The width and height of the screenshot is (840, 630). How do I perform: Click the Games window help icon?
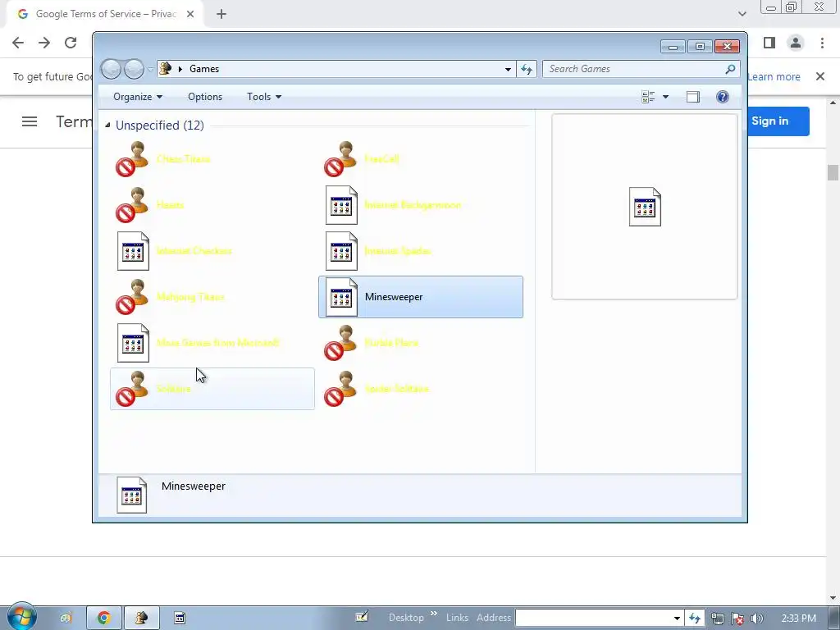[722, 97]
